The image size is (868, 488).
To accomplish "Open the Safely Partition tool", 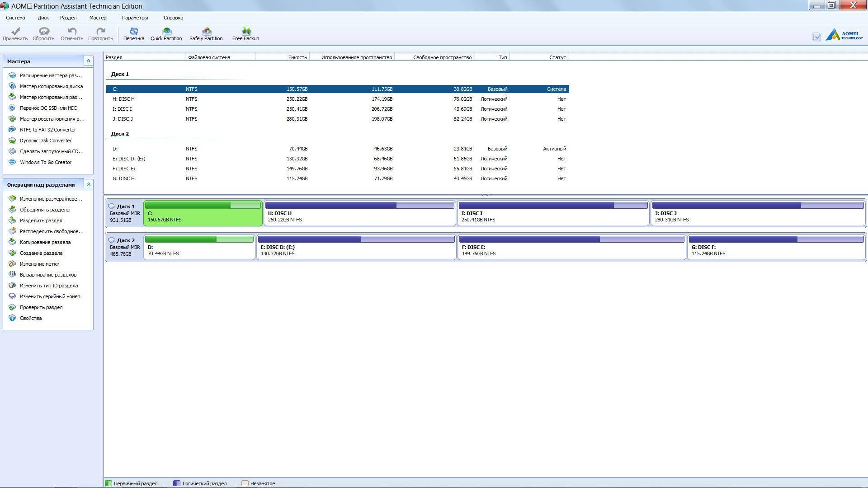I will click(x=206, y=34).
